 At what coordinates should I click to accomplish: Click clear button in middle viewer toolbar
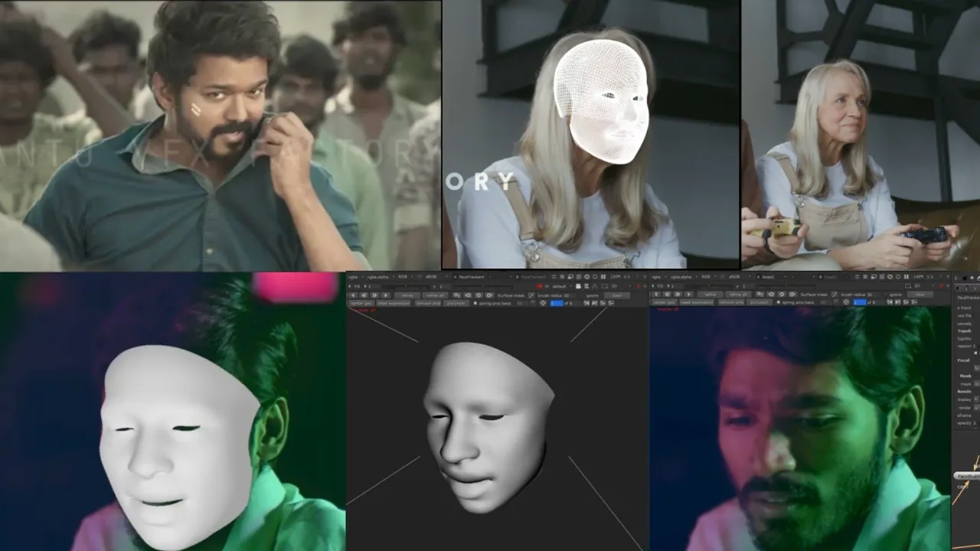(617, 295)
